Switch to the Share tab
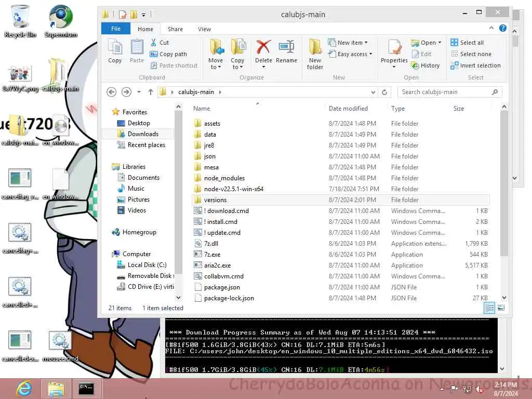This screenshot has height=399, width=532. click(175, 29)
